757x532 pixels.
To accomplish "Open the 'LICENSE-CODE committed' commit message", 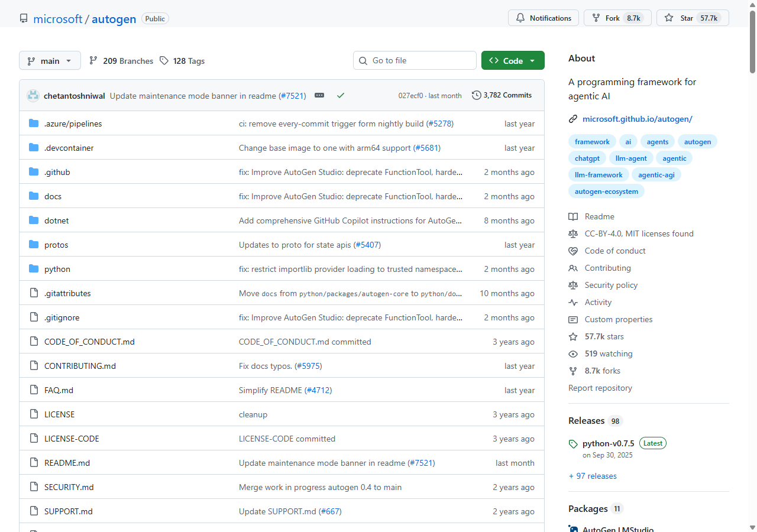I will [x=287, y=439].
